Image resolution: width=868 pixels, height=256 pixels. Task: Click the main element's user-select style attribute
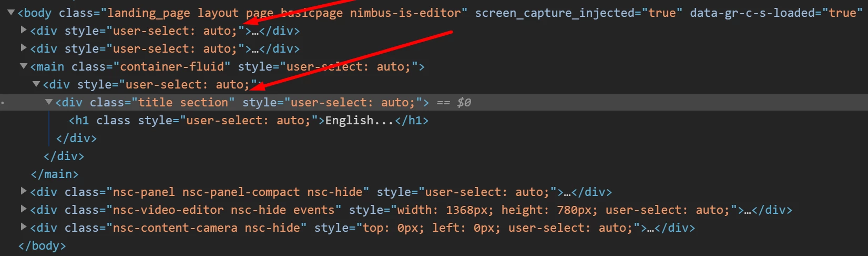(328, 67)
